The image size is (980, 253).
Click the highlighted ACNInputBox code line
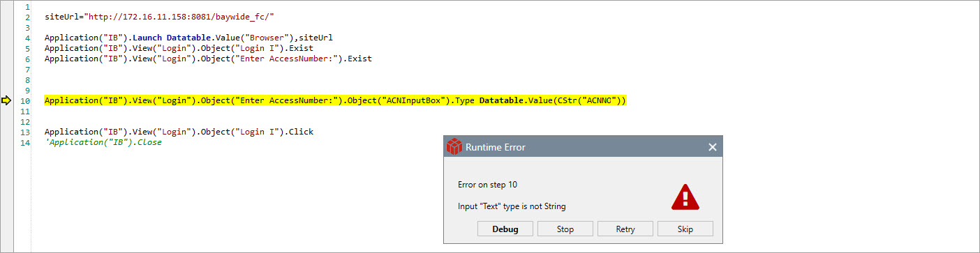(x=336, y=101)
